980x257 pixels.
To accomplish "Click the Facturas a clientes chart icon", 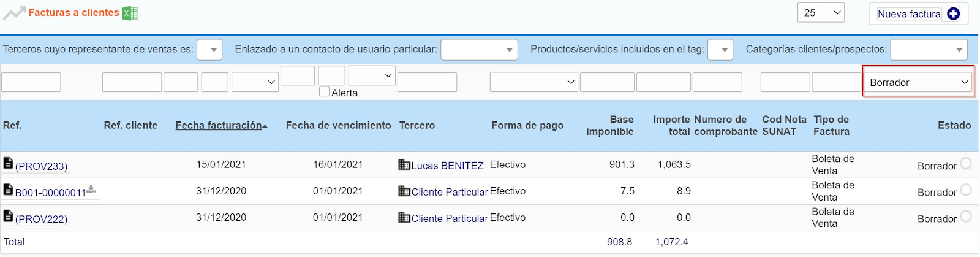I will pyautogui.click(x=14, y=13).
